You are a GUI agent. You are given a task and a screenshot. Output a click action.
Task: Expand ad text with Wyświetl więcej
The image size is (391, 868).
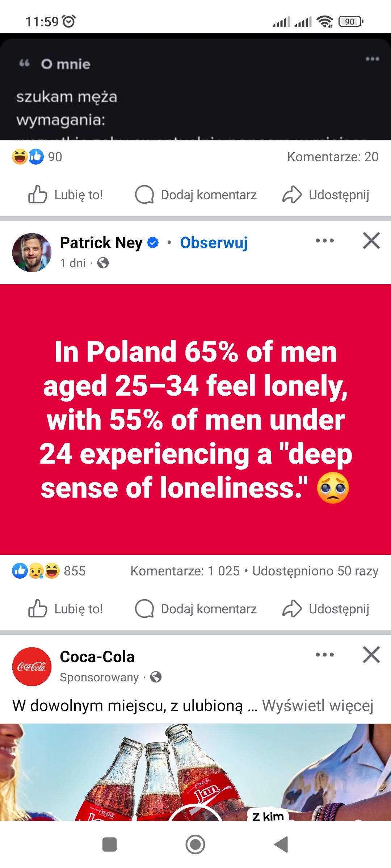tap(318, 706)
